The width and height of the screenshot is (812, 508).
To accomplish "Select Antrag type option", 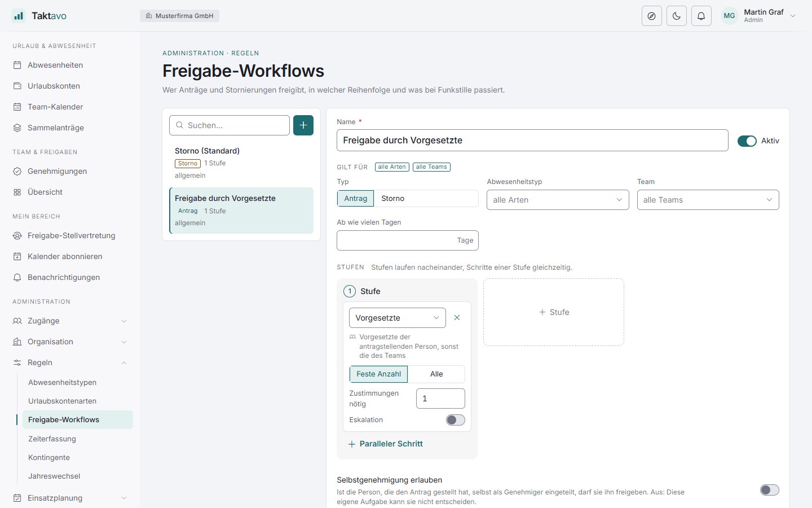I will click(x=356, y=199).
